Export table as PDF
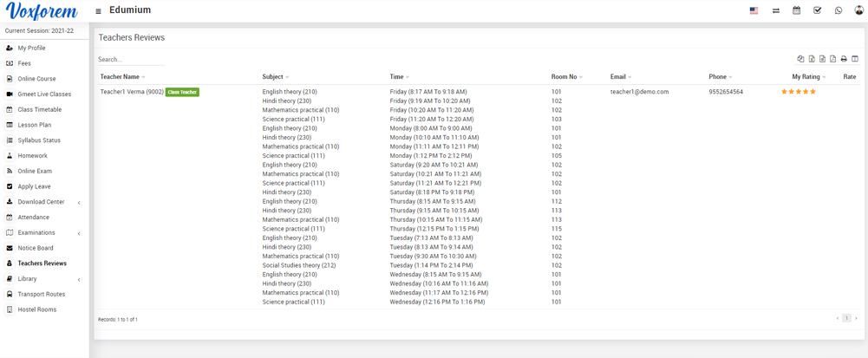 (833, 59)
